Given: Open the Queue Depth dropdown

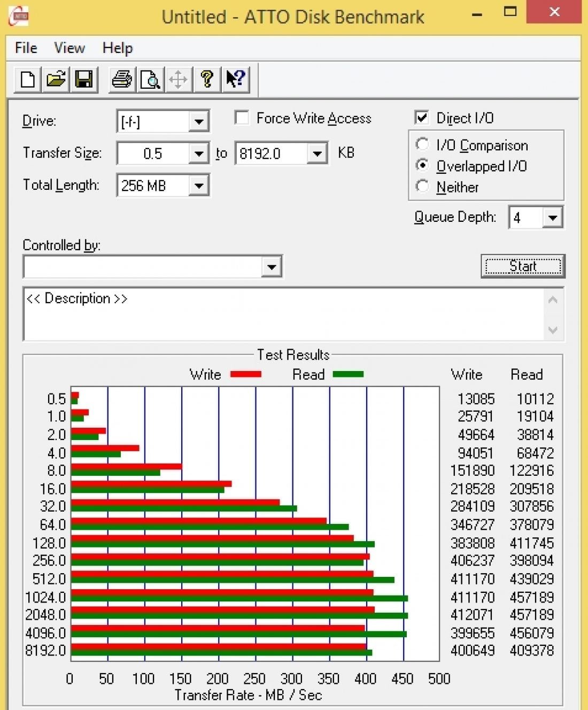Looking at the screenshot, I should pyautogui.click(x=553, y=218).
